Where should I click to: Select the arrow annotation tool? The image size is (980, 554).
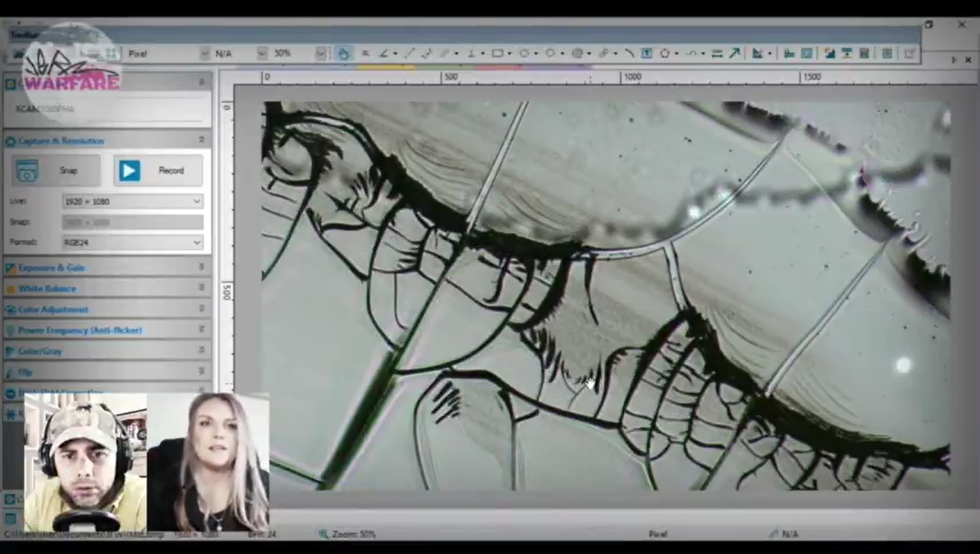click(734, 53)
